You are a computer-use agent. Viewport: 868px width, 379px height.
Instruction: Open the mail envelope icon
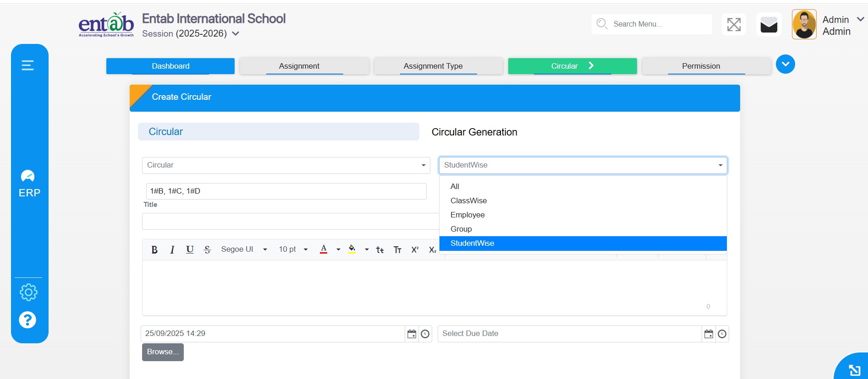[x=769, y=25]
